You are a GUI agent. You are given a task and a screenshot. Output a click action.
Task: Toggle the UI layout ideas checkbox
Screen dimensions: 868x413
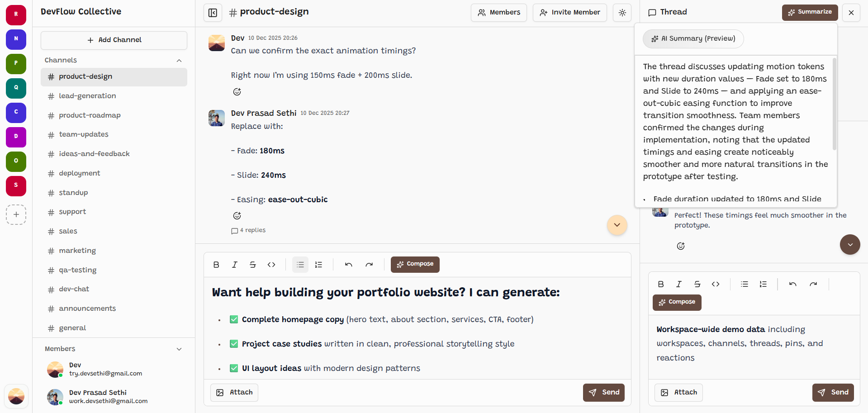(x=234, y=368)
